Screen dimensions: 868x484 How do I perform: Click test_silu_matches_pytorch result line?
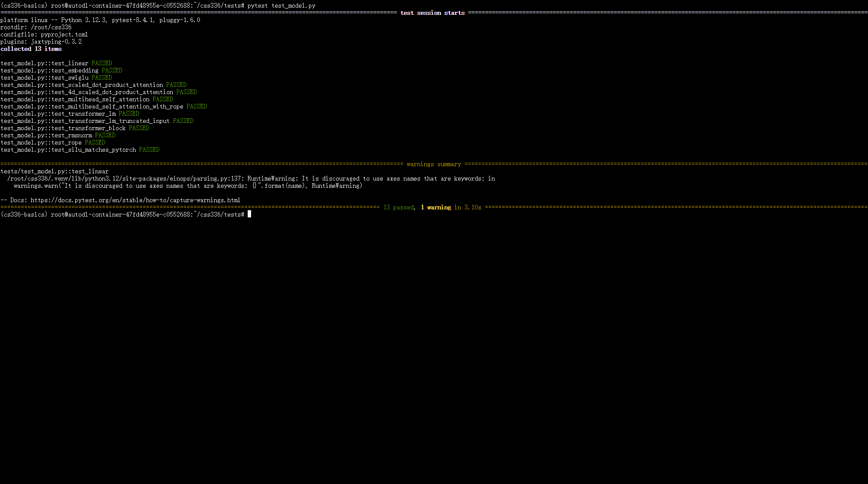(x=80, y=150)
